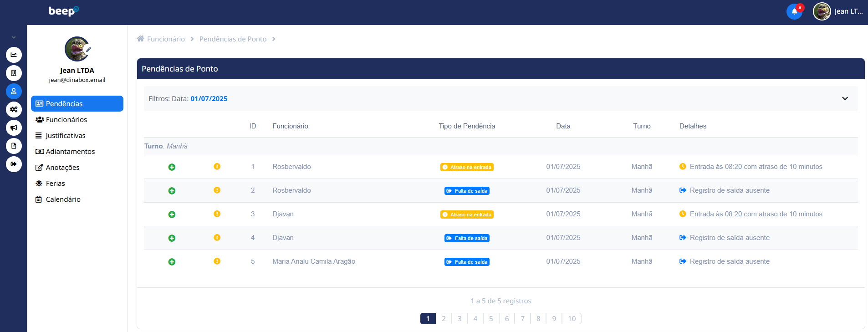Click the logout arrow icon in left rail

point(14,164)
